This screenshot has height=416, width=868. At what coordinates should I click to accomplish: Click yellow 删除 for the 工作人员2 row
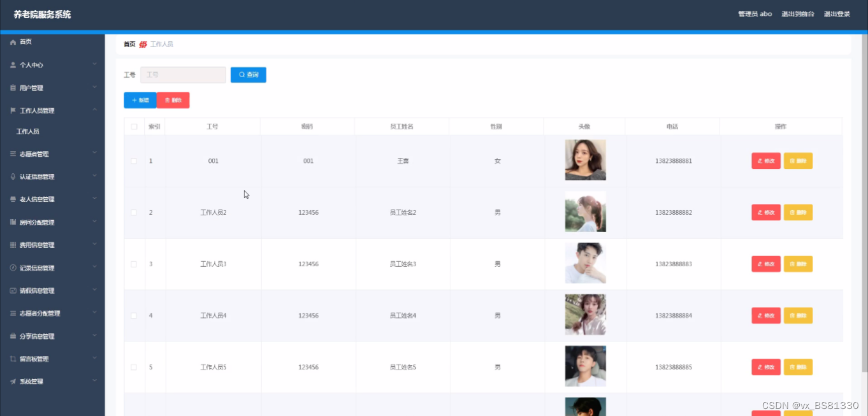click(798, 213)
